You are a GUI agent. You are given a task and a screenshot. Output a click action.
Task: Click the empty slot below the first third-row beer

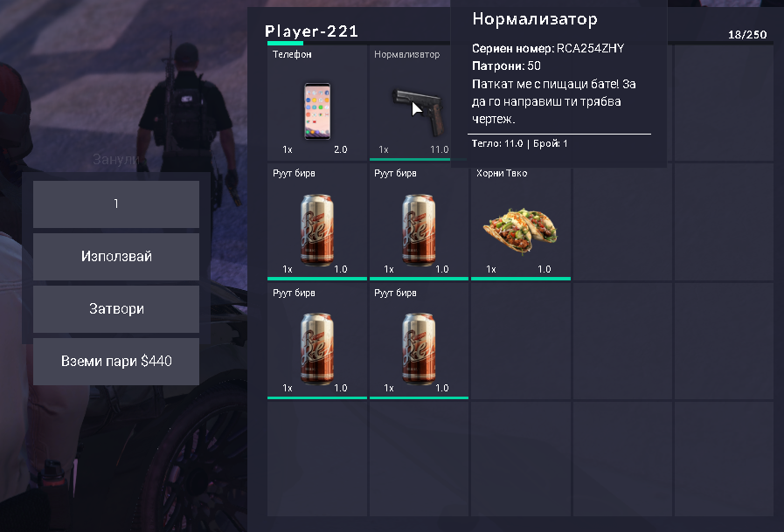click(317, 459)
